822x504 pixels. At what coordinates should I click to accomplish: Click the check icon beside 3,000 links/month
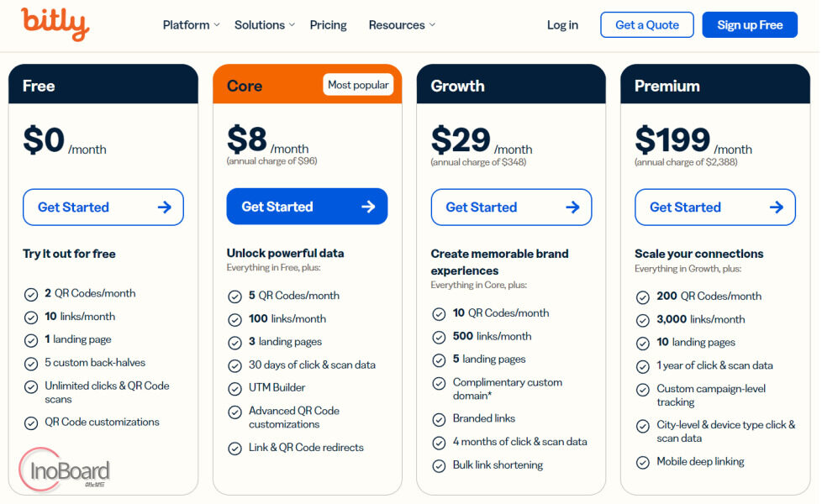point(643,321)
